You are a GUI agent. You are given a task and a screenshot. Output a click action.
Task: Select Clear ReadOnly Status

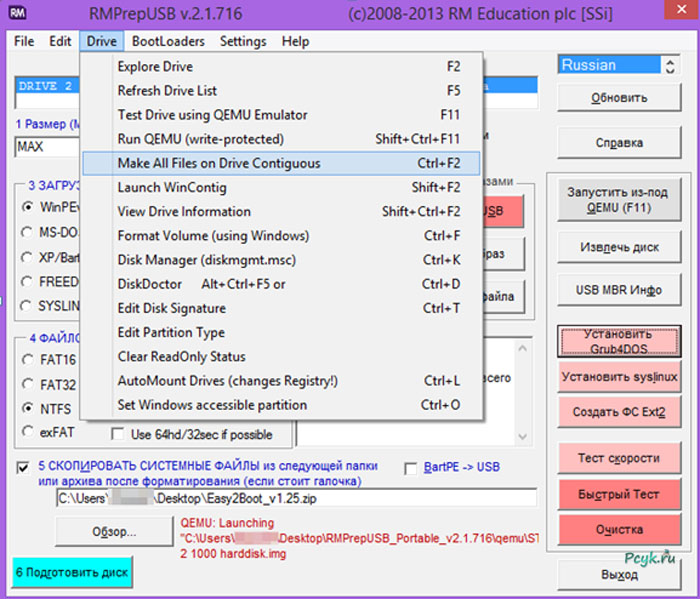(281, 357)
